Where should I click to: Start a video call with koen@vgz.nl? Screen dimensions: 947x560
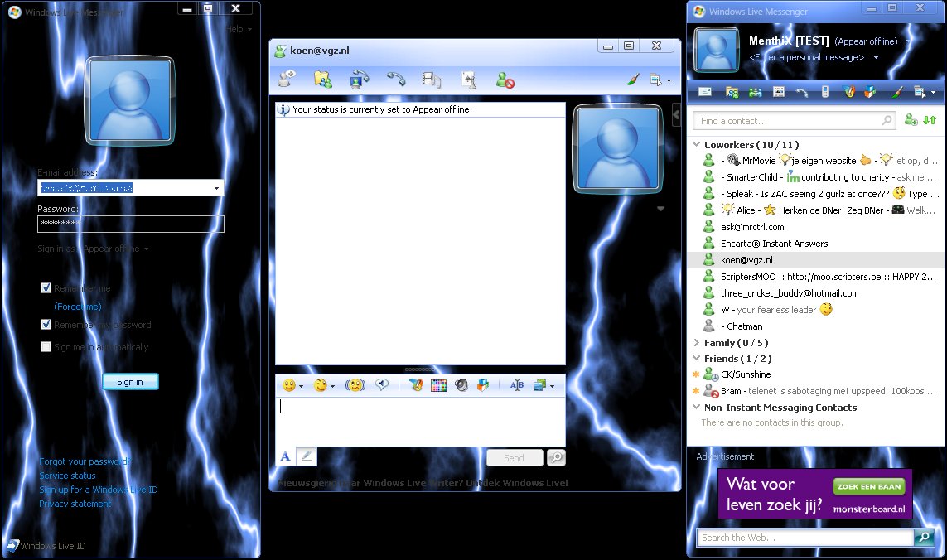pyautogui.click(x=360, y=80)
